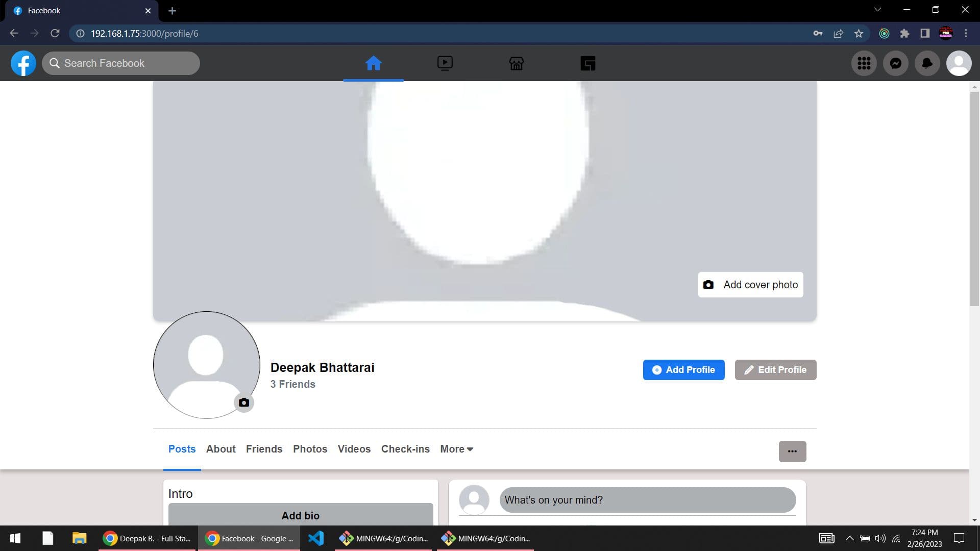Open Chrome three-dot menu

966,33
